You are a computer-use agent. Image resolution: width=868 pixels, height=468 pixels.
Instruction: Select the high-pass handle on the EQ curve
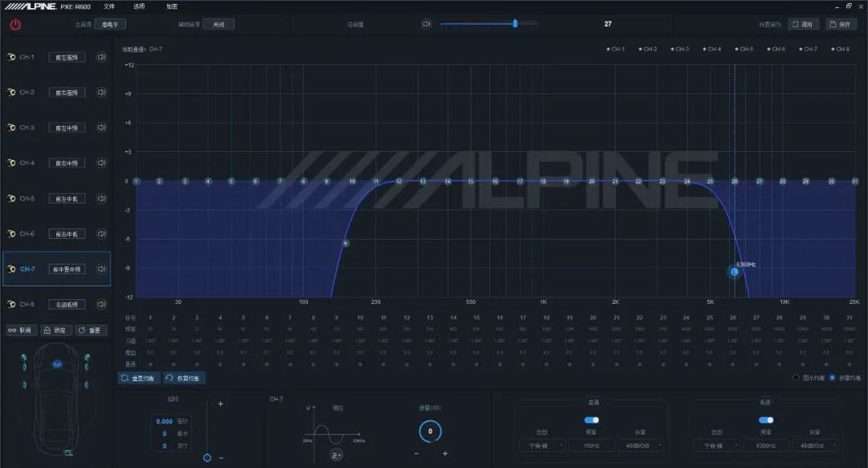[346, 243]
